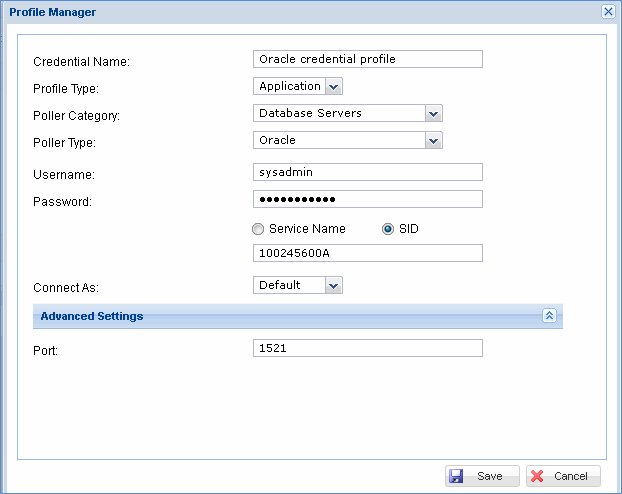622x494 pixels.
Task: Click the Advanced Settings header text
Action: pyautogui.click(x=92, y=316)
